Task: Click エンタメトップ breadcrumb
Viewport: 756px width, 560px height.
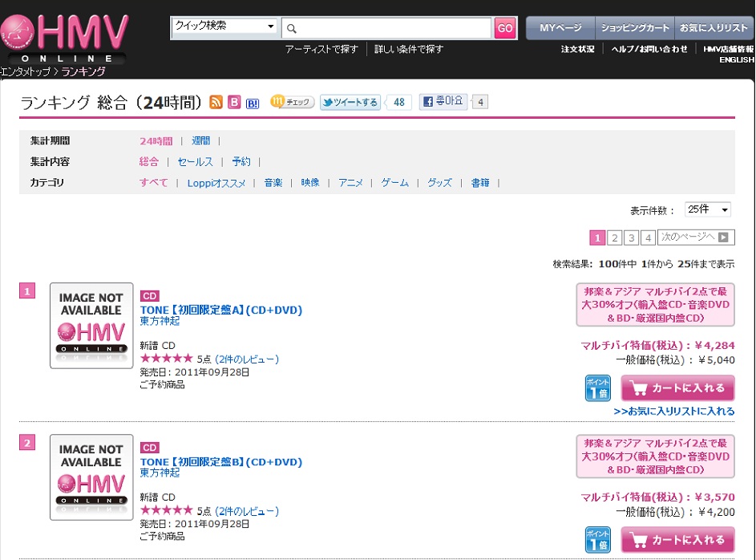Action: pos(25,72)
